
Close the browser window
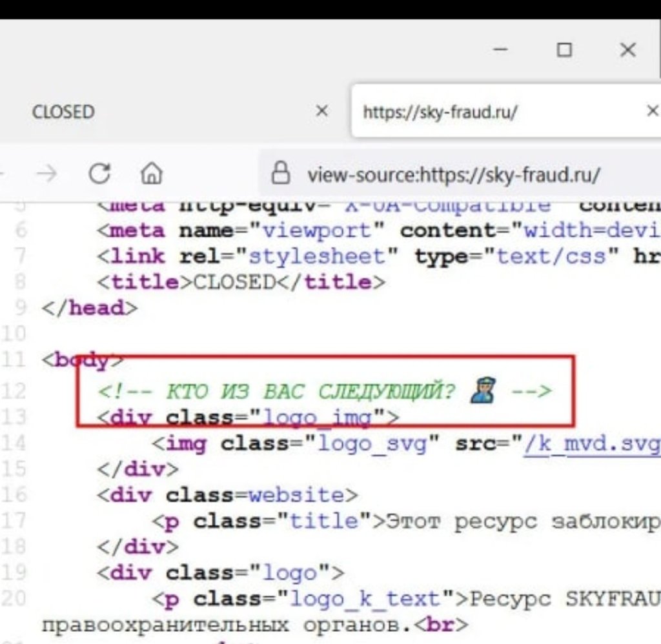[x=627, y=50]
